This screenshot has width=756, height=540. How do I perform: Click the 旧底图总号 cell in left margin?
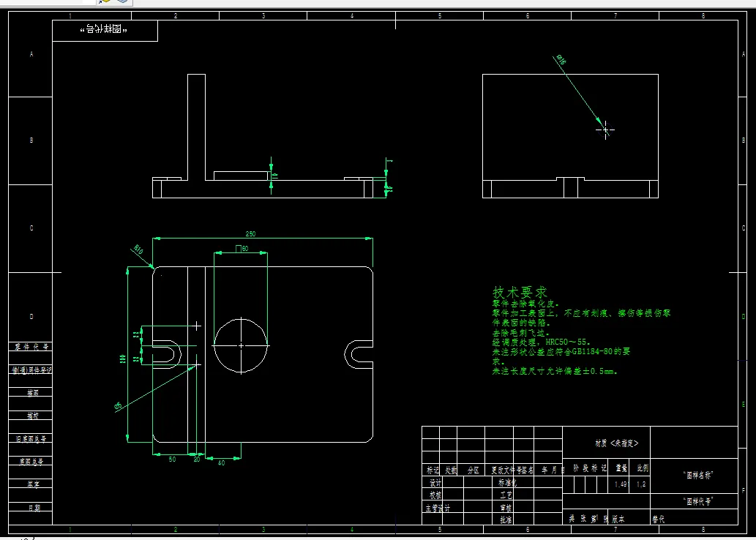[x=31, y=439]
